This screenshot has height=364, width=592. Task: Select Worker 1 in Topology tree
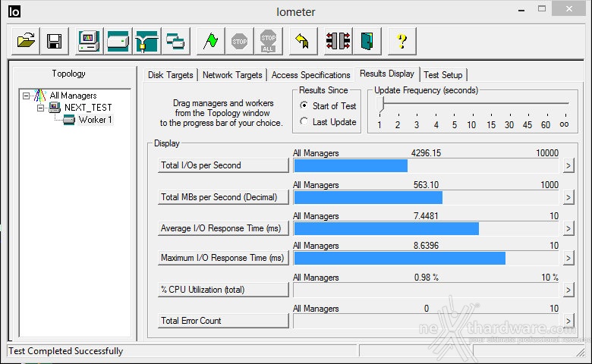[95, 120]
